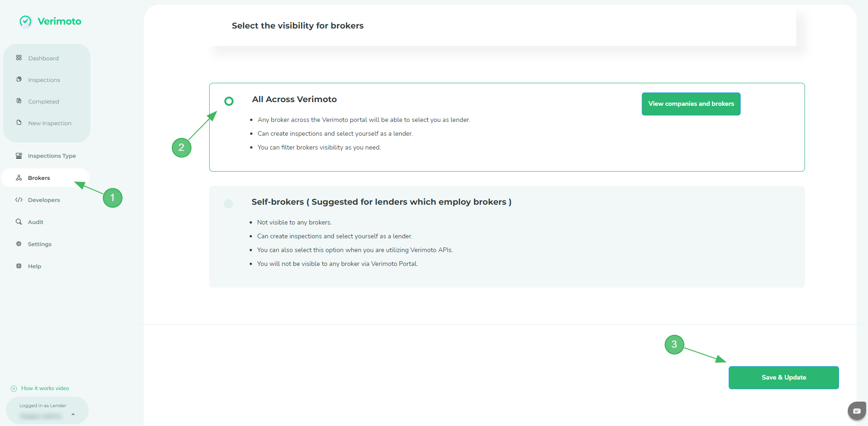Click the Verimoto brand name

pyautogui.click(x=59, y=21)
